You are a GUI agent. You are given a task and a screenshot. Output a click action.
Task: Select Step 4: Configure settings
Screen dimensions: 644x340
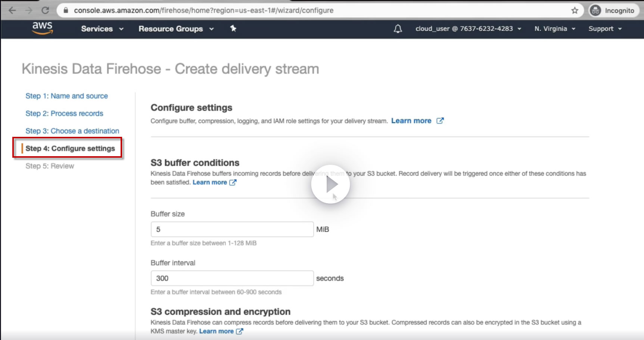pos(70,148)
